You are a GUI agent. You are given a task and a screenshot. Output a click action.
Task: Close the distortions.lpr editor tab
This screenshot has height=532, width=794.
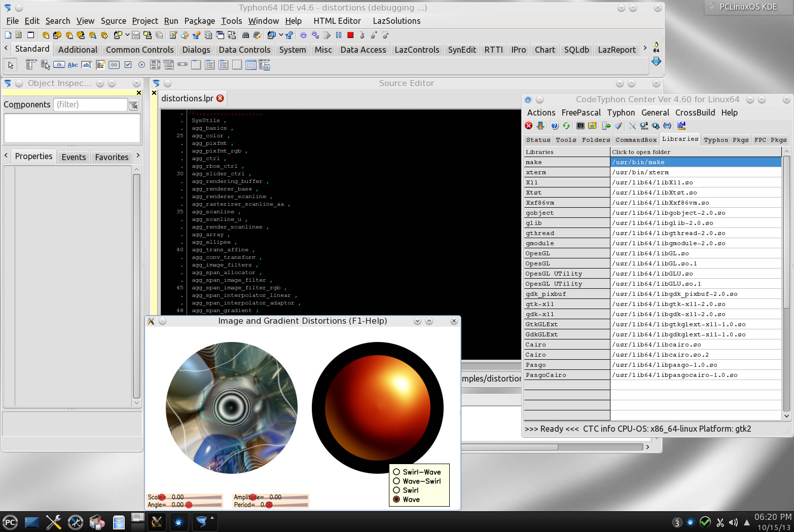pos(220,98)
